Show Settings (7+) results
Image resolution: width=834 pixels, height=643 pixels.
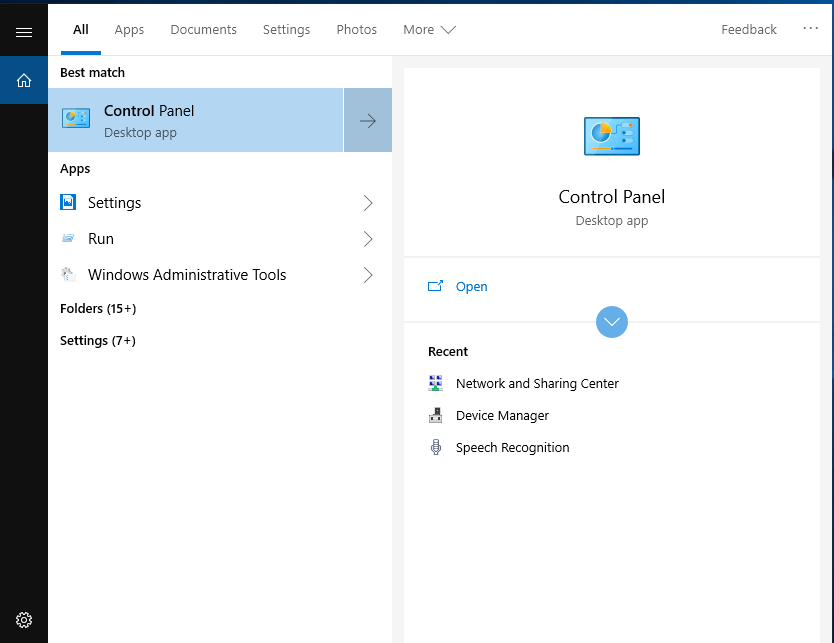click(x=98, y=340)
